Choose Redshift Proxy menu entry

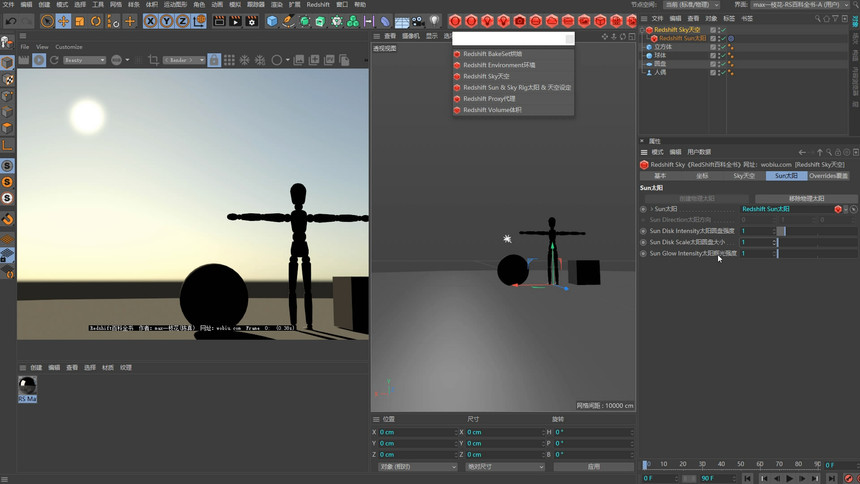click(513, 99)
